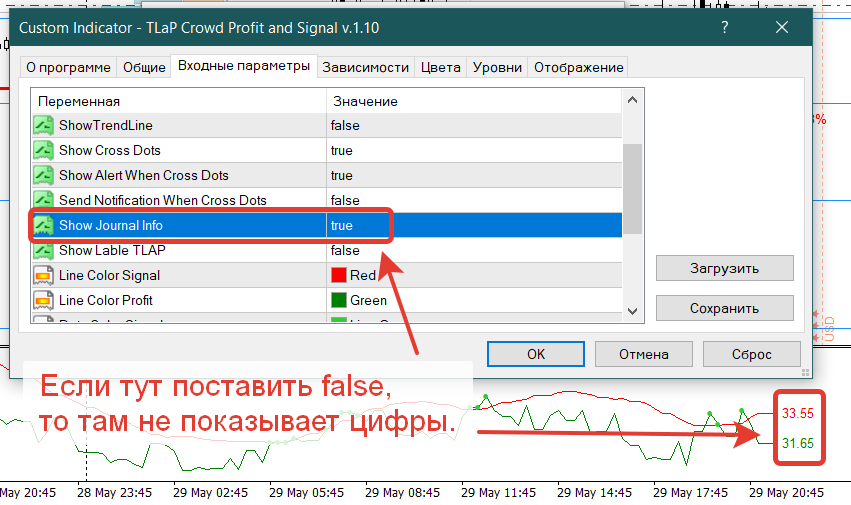The height and width of the screenshot is (505, 851).
Task: Select the ShowTrendLine variable name
Action: (x=106, y=125)
